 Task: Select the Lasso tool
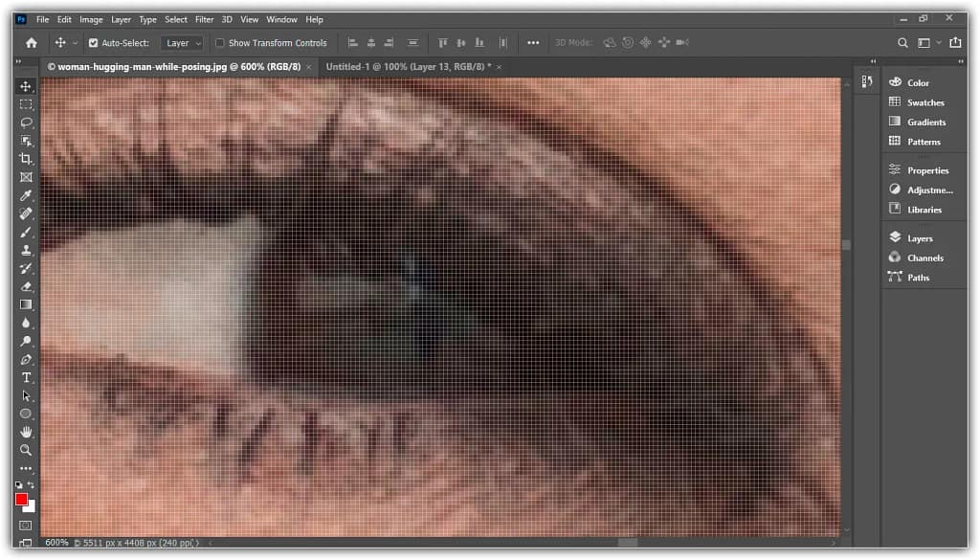pyautogui.click(x=26, y=123)
